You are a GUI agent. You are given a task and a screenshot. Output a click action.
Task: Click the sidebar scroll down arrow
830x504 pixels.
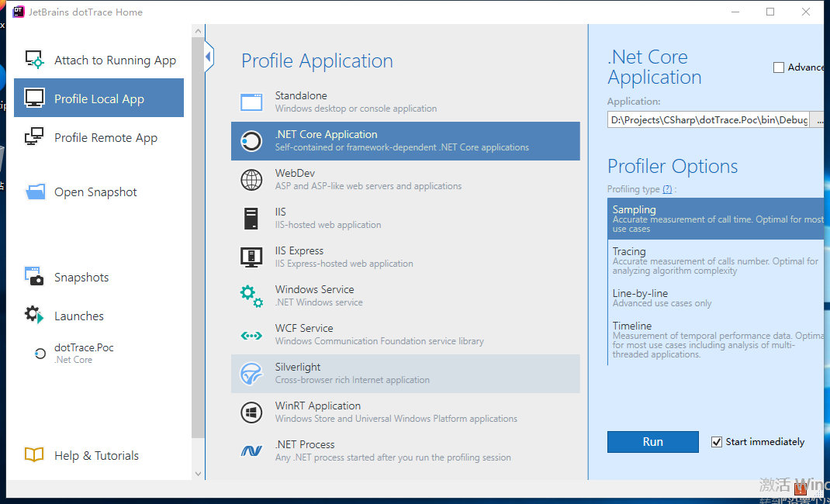pyautogui.click(x=198, y=474)
